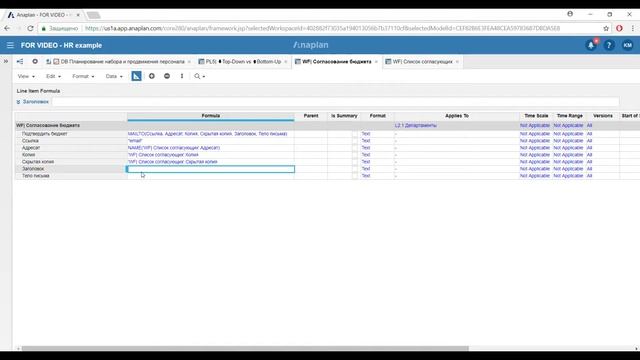
Task: Open the hamburger navigation menu
Action: [x=10, y=45]
